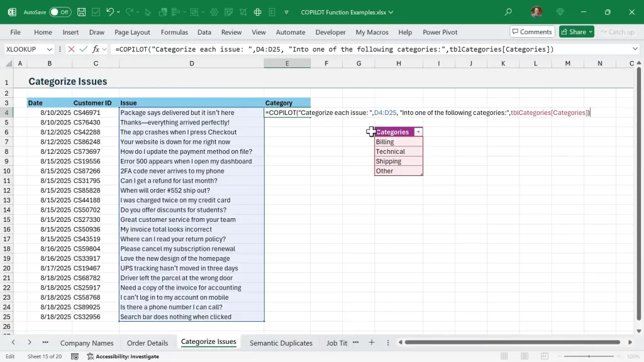Open the search magnifier in the title bar
The width and height of the screenshot is (644, 362).
click(x=508, y=12)
